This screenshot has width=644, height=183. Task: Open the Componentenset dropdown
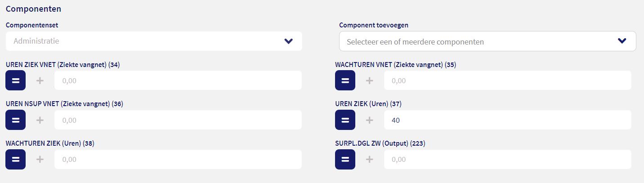(154, 41)
